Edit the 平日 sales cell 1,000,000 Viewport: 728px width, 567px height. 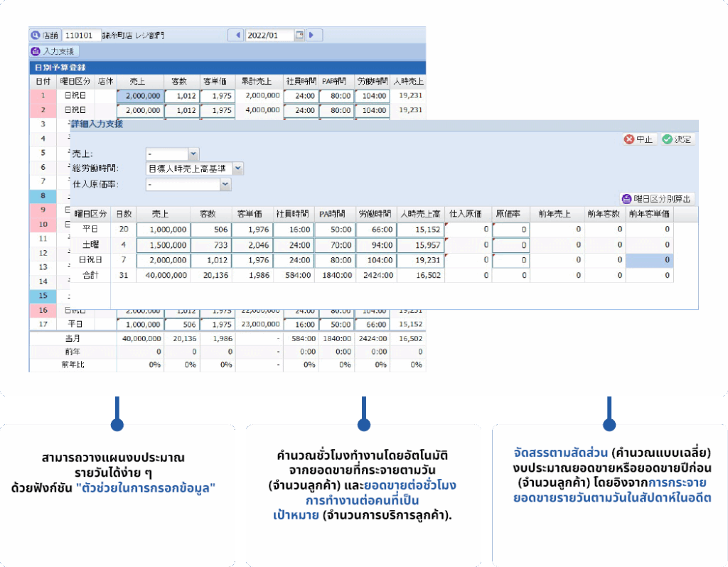[164, 229]
